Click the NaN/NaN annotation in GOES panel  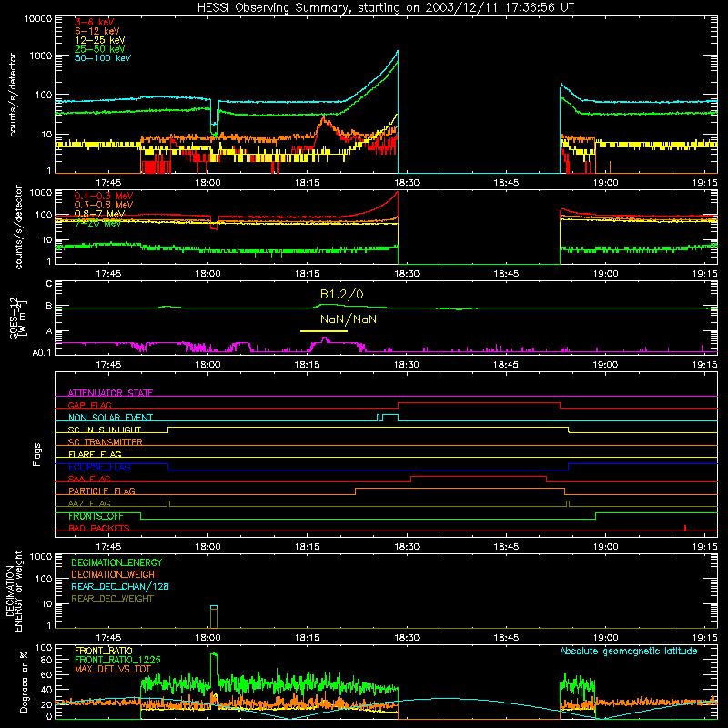coord(349,319)
